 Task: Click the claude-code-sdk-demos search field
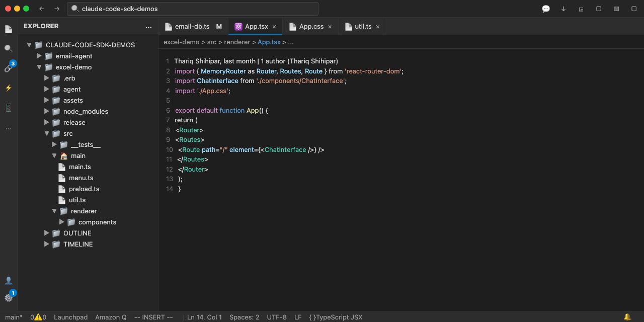[193, 9]
